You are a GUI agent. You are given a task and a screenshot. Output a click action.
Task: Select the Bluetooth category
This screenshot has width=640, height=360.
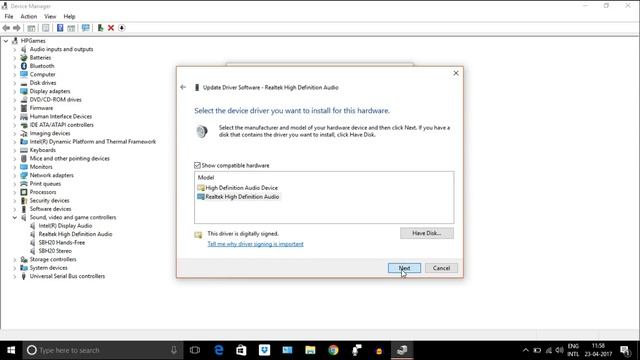[x=42, y=66]
